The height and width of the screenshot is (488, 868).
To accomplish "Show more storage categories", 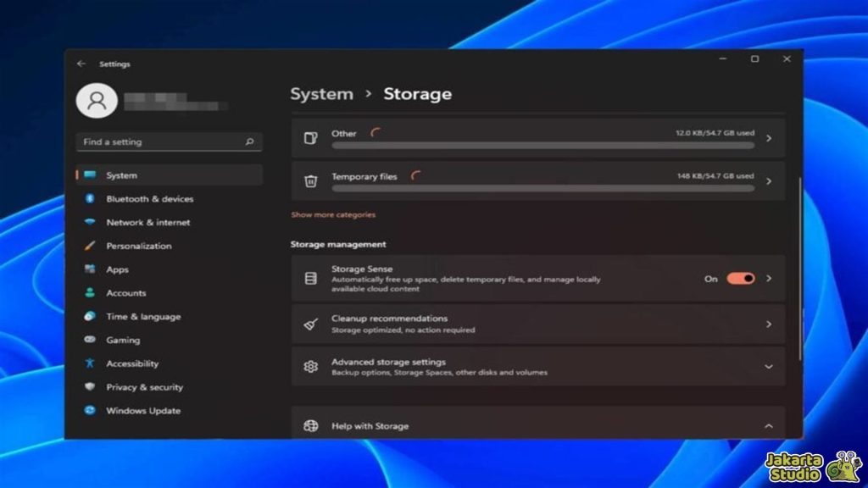I will click(x=332, y=214).
